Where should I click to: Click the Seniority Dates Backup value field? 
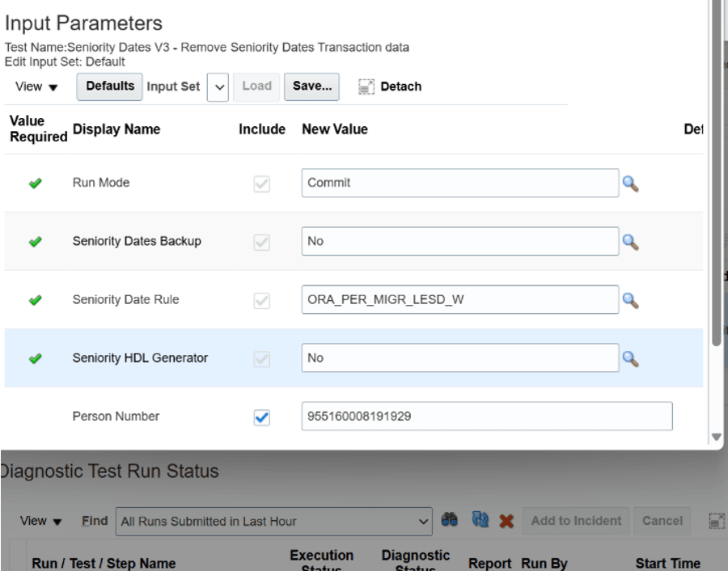460,241
